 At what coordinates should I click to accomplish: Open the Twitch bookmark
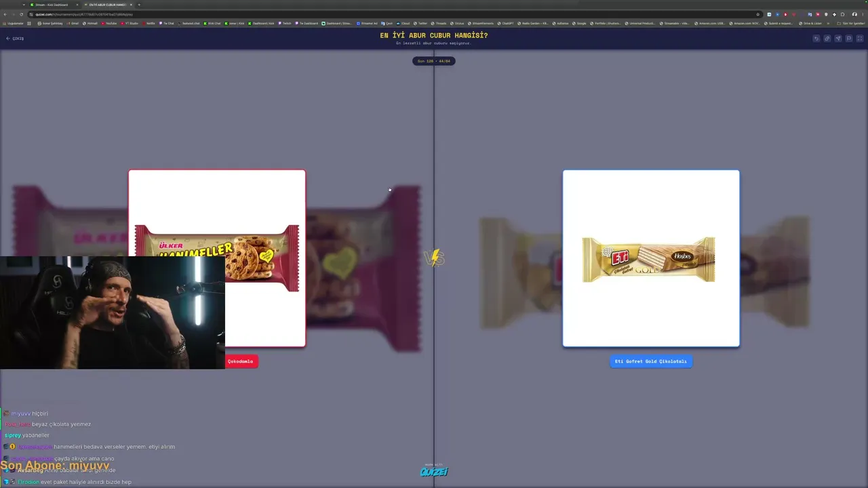click(x=285, y=23)
